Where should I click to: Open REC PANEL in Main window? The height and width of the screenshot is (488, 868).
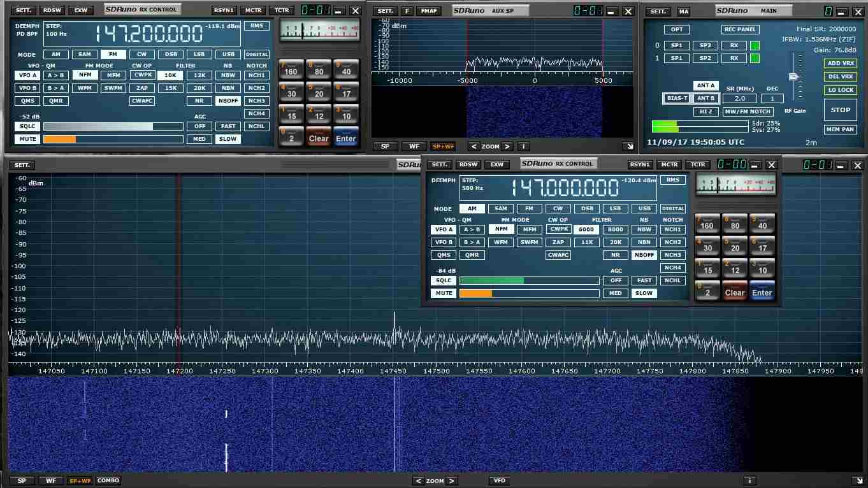click(739, 30)
